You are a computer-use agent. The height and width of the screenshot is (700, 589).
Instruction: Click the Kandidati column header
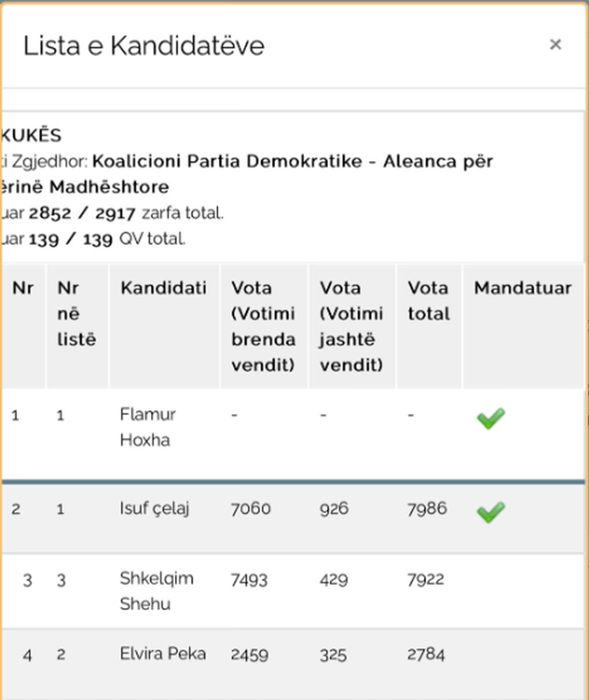(x=163, y=288)
